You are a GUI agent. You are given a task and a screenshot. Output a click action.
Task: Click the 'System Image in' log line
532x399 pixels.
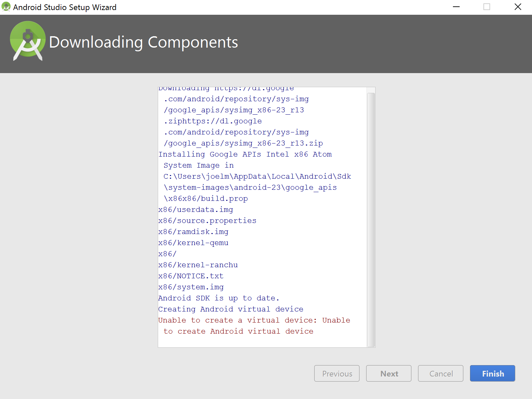click(199, 165)
